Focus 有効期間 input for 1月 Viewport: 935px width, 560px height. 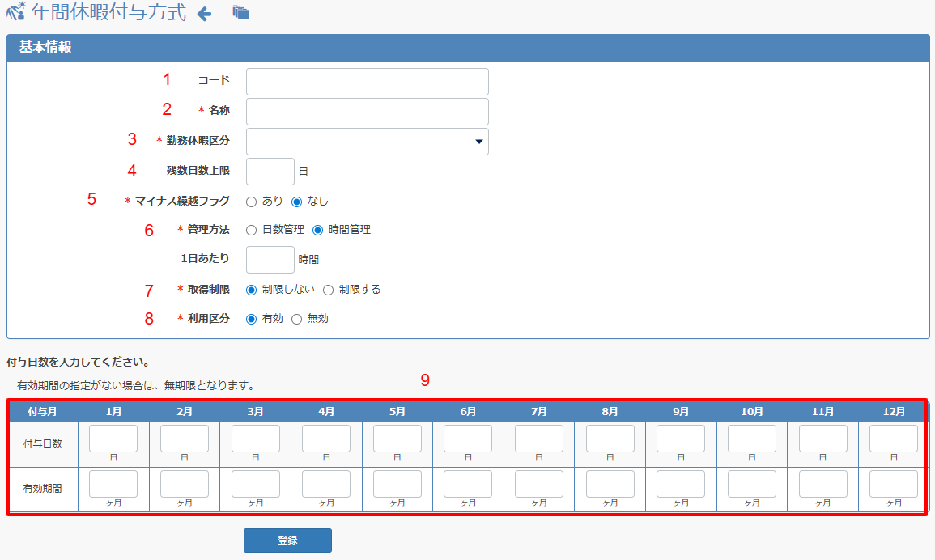[113, 484]
